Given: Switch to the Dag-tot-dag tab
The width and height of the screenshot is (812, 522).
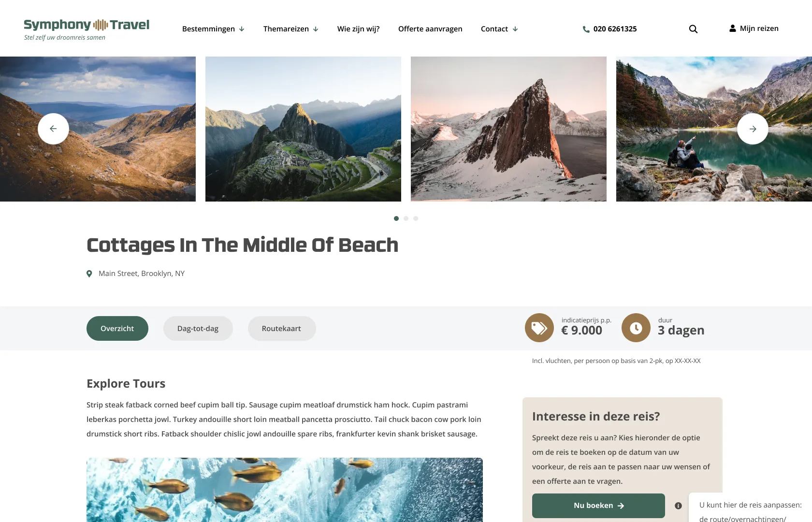Looking at the screenshot, I should pos(198,329).
